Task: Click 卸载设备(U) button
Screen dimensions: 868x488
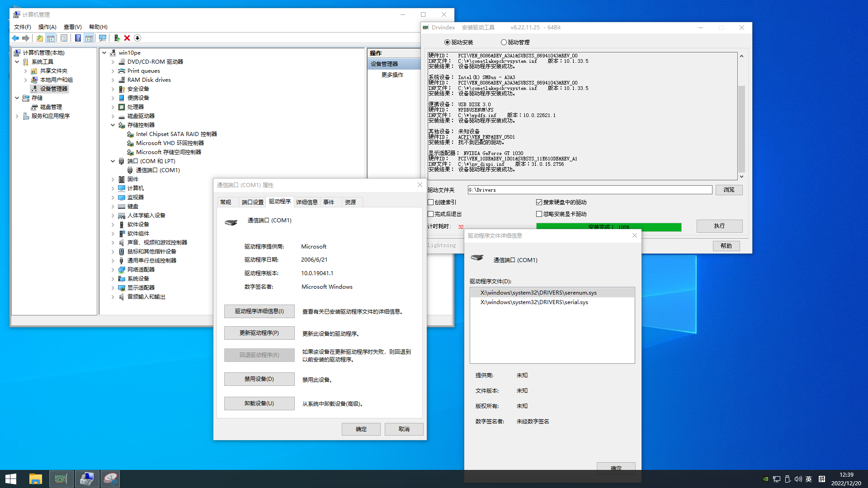Action: [x=259, y=404]
